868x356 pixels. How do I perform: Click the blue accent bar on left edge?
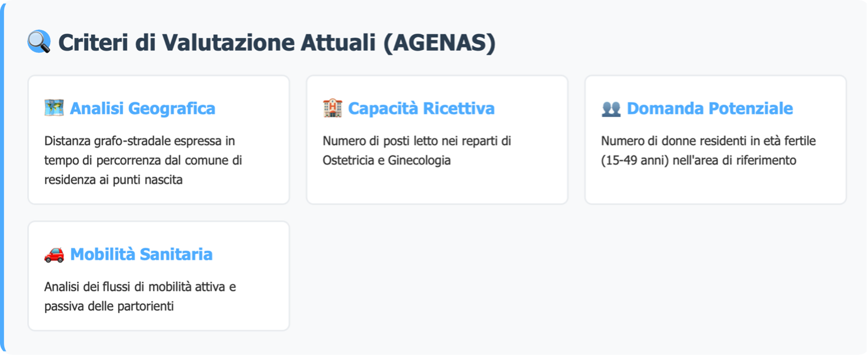pyautogui.click(x=2, y=177)
